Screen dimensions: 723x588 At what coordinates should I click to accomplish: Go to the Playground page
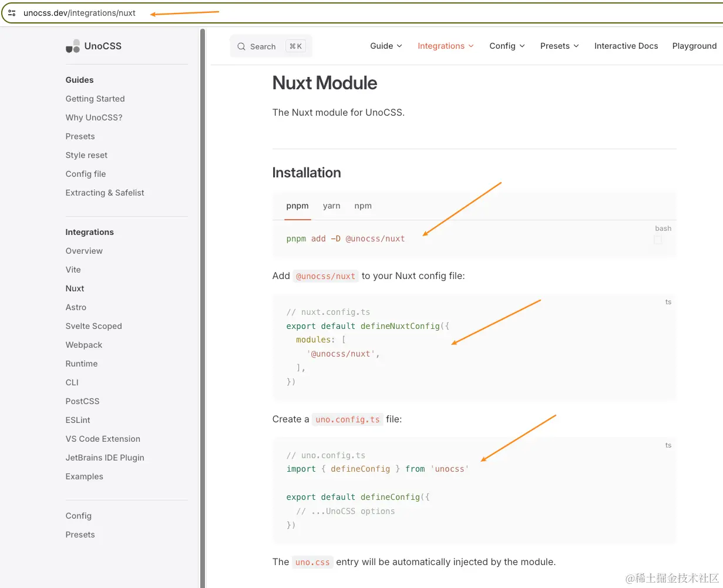pyautogui.click(x=694, y=46)
